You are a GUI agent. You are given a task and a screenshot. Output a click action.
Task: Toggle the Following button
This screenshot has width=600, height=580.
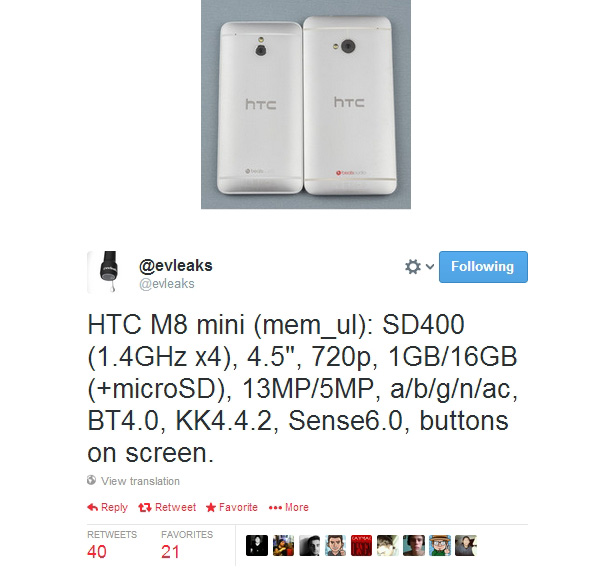pos(483,267)
